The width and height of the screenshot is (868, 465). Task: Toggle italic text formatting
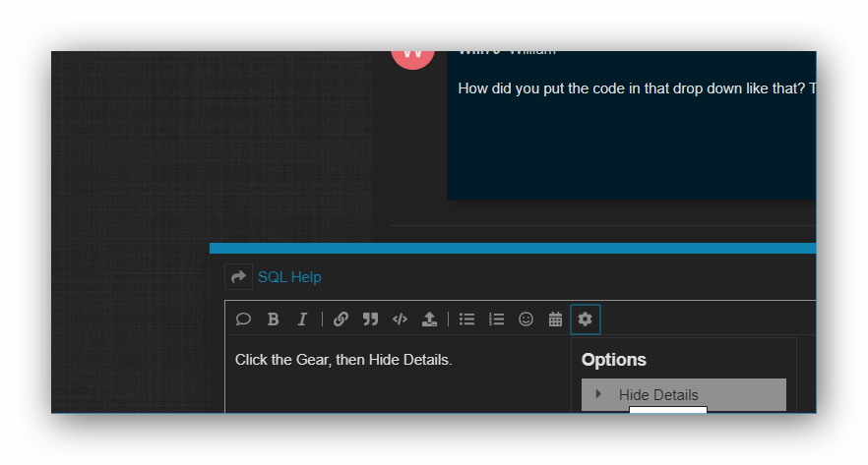pos(302,320)
